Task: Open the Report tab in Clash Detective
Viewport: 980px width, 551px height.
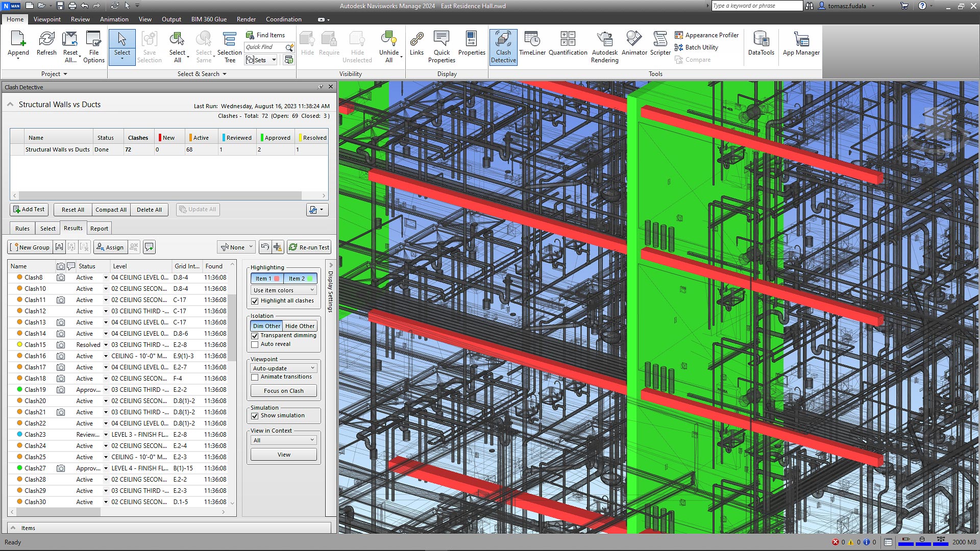Action: tap(99, 229)
